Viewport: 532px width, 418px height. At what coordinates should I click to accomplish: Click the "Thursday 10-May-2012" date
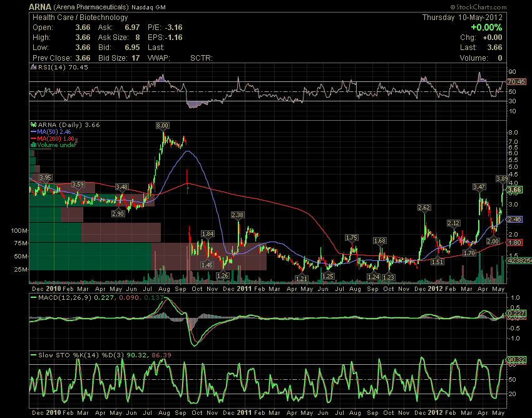click(462, 18)
